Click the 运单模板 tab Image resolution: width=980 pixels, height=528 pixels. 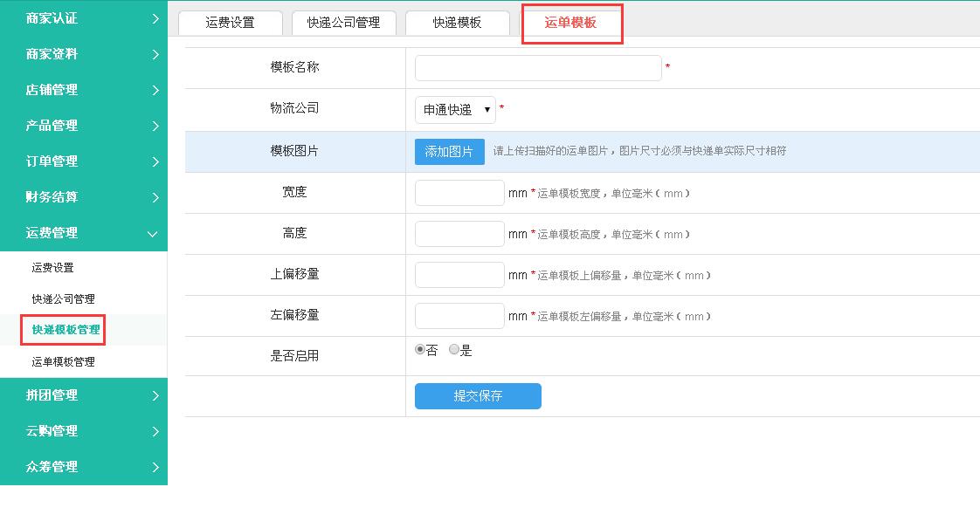pos(571,23)
